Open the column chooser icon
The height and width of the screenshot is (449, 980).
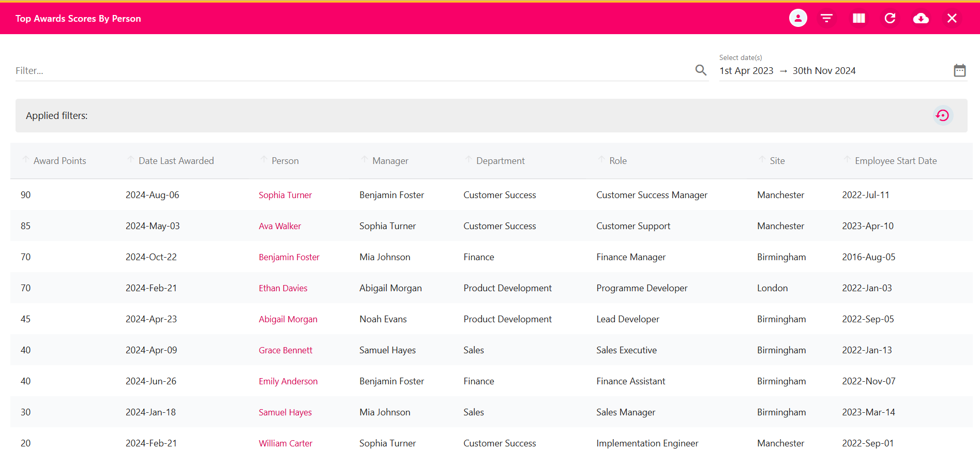pyautogui.click(x=859, y=18)
